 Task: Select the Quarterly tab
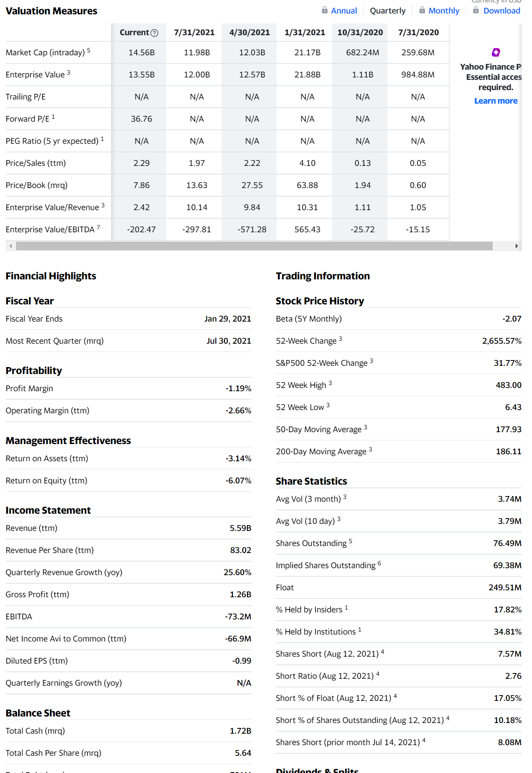click(x=388, y=11)
